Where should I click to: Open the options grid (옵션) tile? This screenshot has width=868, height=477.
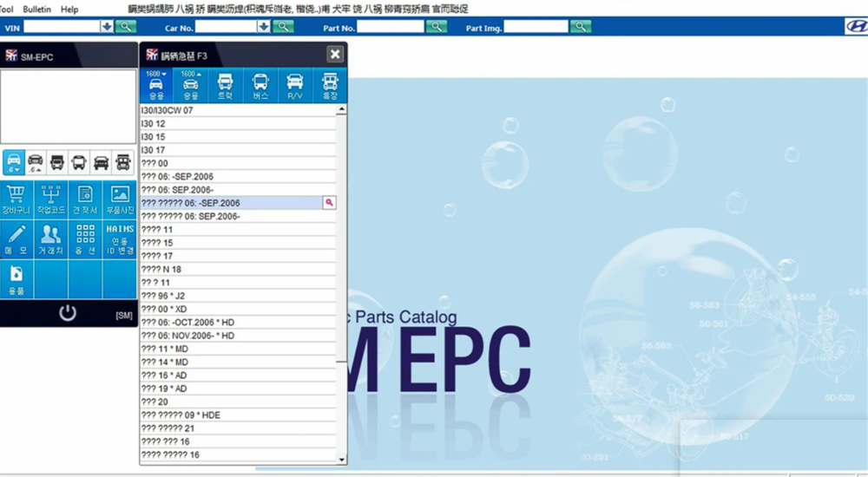click(x=85, y=239)
